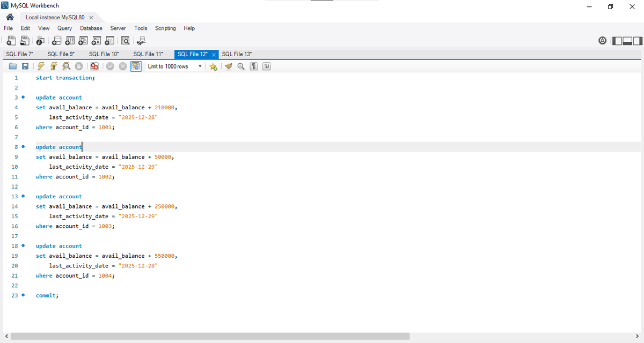The height and width of the screenshot is (343, 644).
Task: Open the Database menu
Action: (x=91, y=28)
